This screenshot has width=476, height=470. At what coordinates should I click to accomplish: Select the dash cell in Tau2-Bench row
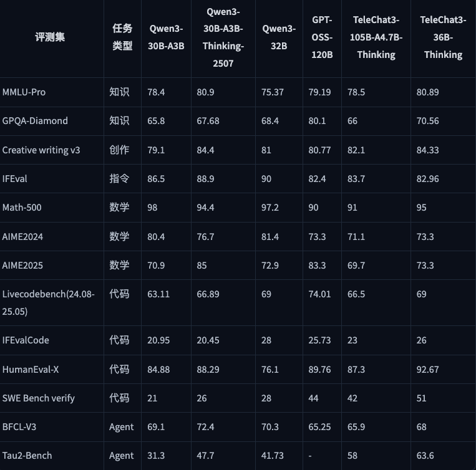310,456
